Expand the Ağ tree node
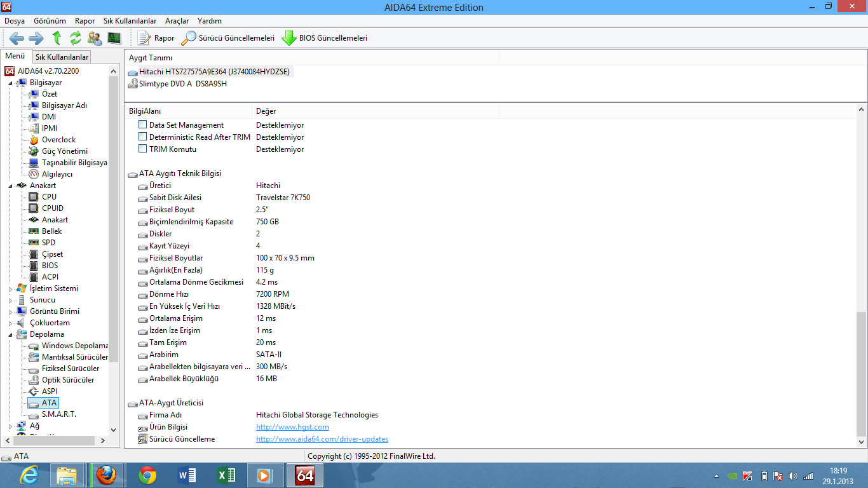Image resolution: width=868 pixels, height=488 pixels. 10,426
